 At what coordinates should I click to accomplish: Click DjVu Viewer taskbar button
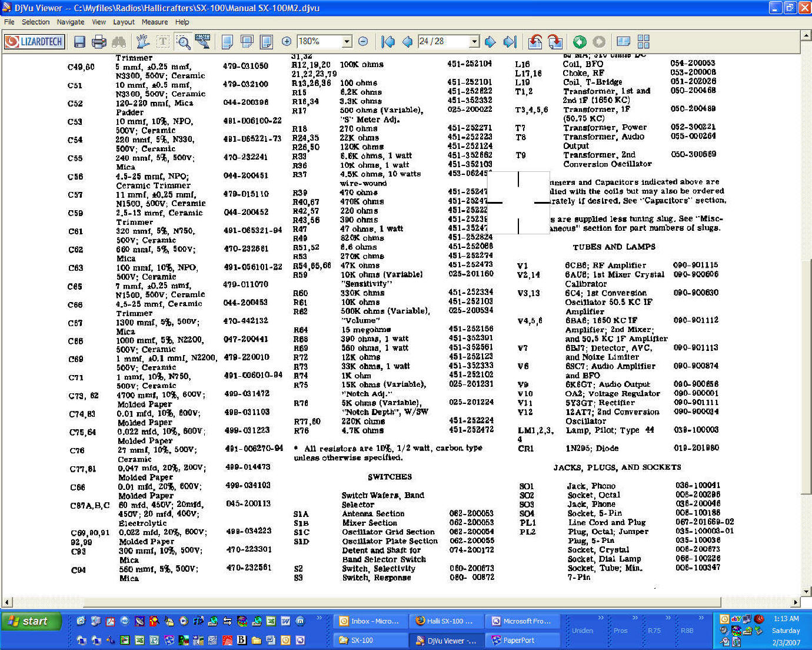445,640
